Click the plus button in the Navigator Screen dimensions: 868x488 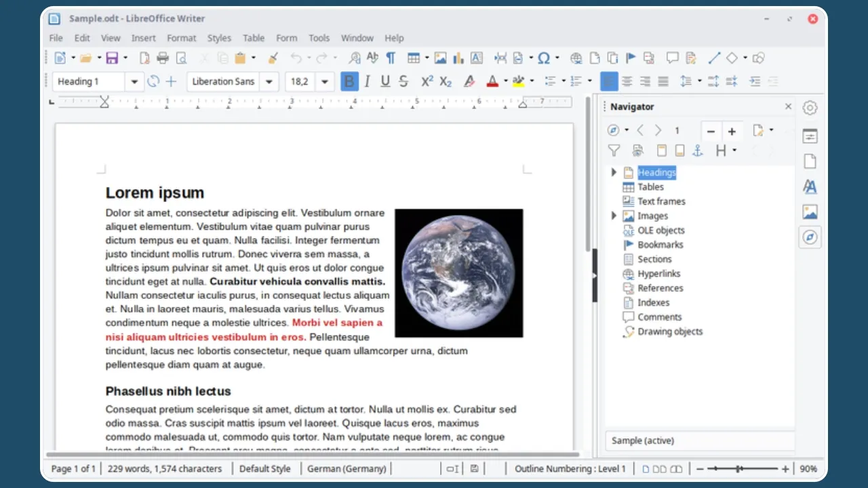tap(732, 131)
